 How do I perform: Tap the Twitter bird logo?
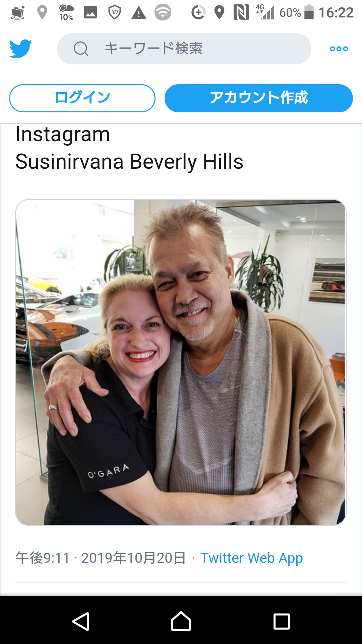coord(20,49)
